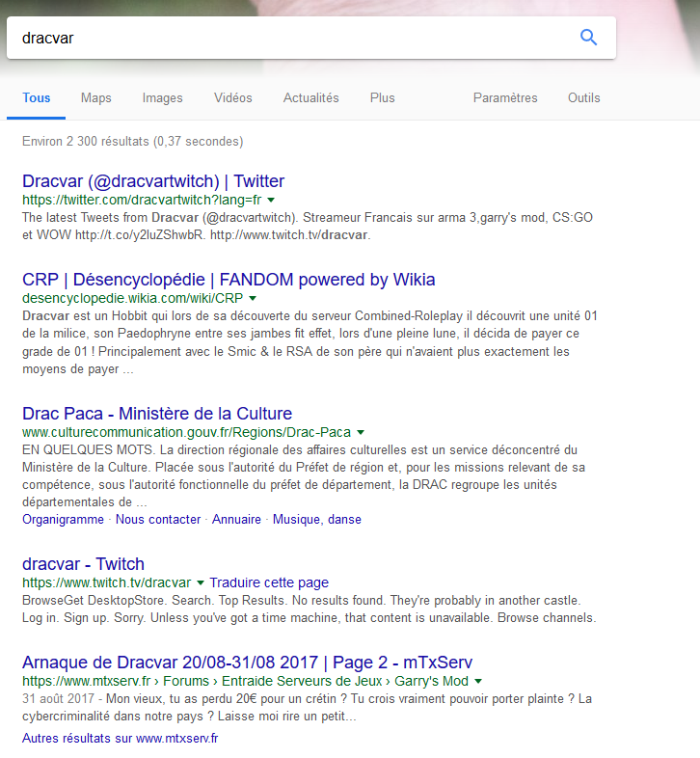Expand dropdown arrow beside twitch.tv/dracvar URL
Image resolution: width=700 pixels, height=758 pixels.
pyautogui.click(x=201, y=582)
